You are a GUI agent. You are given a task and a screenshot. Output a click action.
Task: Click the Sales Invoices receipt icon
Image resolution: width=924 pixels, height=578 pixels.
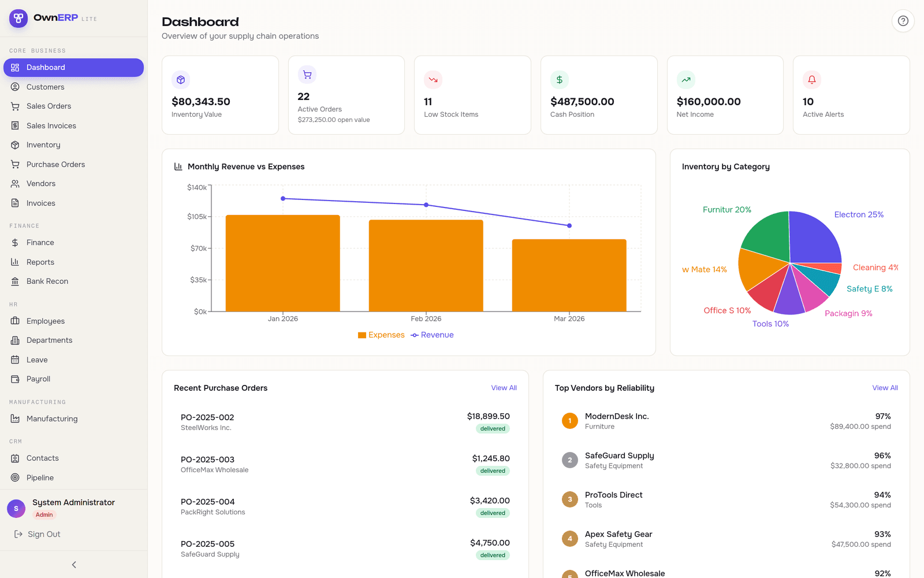pos(15,125)
